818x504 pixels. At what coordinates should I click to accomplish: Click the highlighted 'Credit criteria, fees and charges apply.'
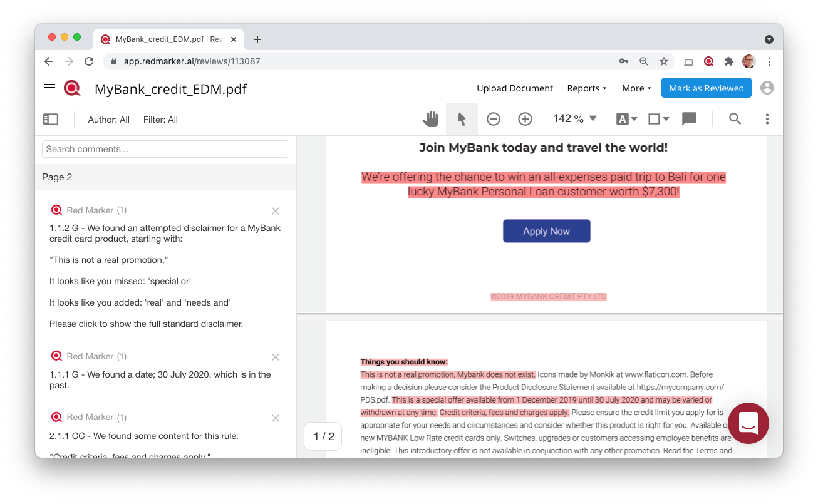(504, 413)
